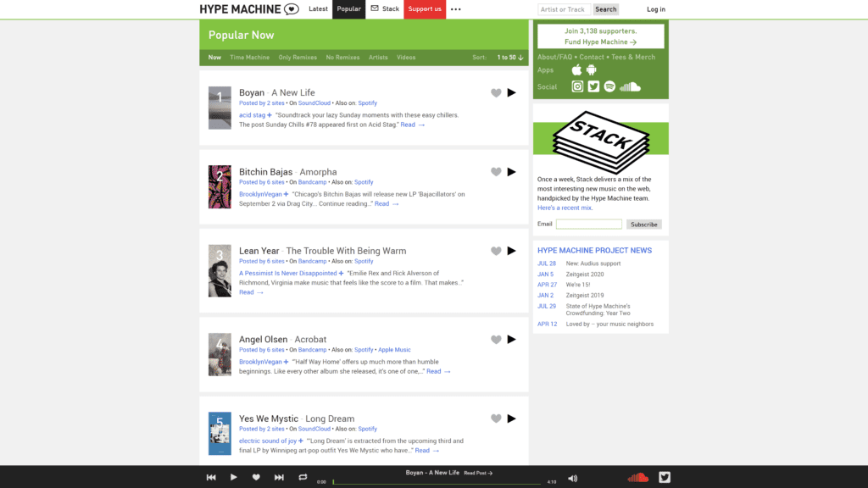Focus the Stack Email input field

click(589, 224)
